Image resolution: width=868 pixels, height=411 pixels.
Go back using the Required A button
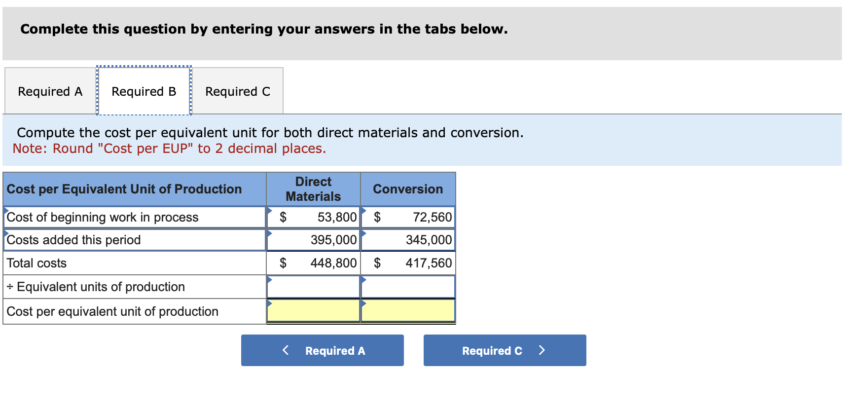(323, 350)
